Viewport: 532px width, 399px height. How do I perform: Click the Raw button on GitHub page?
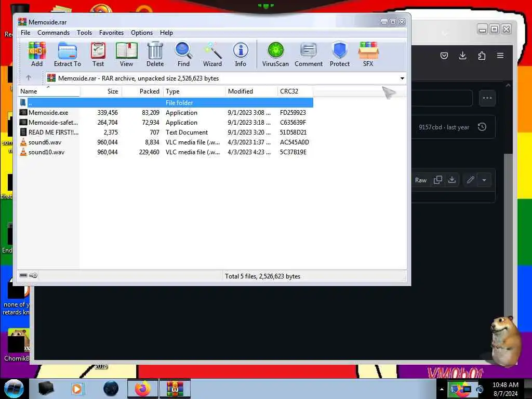[421, 180]
